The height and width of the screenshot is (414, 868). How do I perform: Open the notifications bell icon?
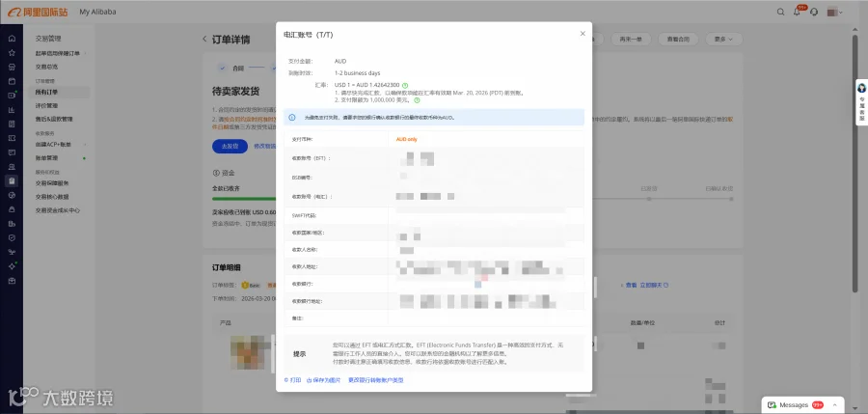[798, 12]
